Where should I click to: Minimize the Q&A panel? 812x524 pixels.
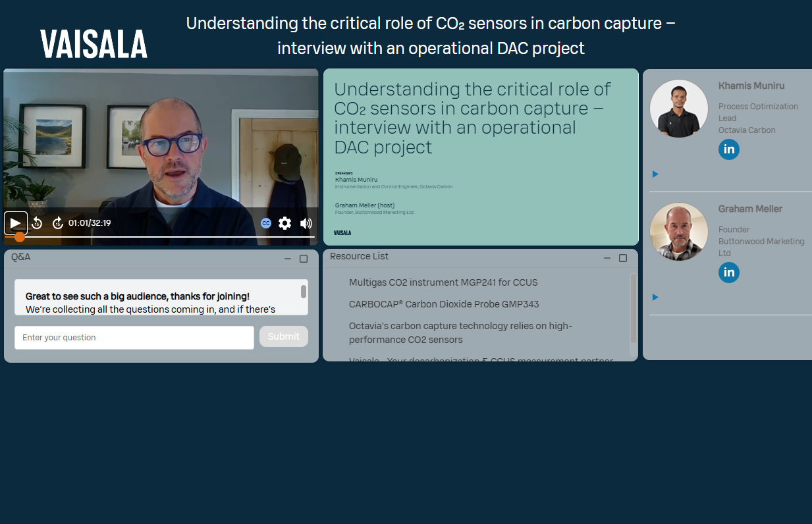tap(288, 259)
